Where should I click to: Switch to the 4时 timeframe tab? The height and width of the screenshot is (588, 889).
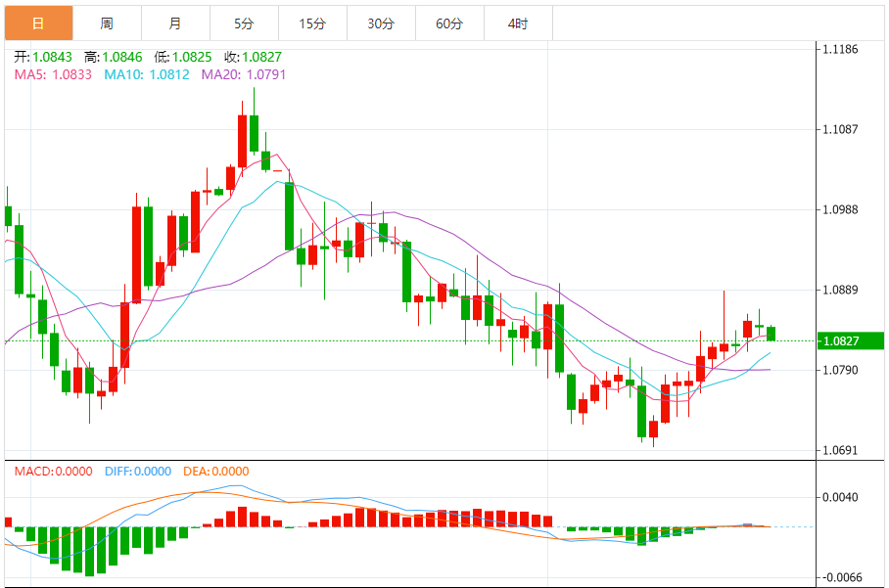tap(518, 23)
